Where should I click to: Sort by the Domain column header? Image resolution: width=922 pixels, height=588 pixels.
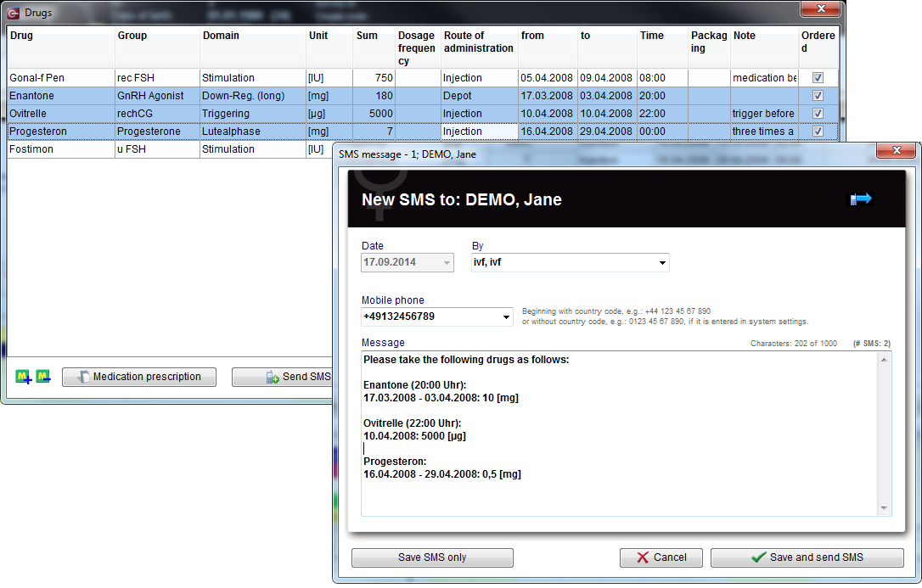[x=253, y=48]
